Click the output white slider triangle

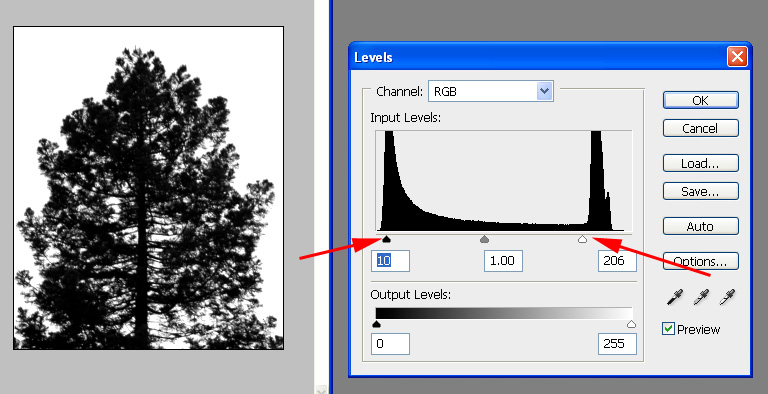click(x=631, y=324)
